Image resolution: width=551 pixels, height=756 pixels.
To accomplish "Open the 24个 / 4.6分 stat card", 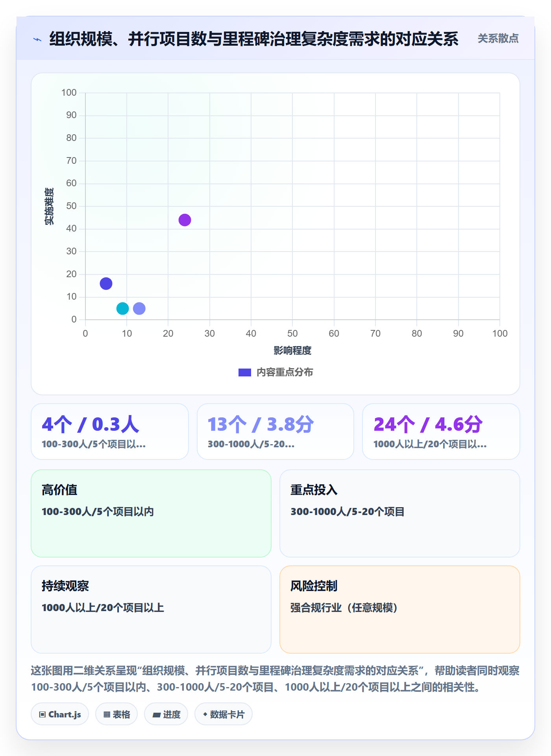I will pyautogui.click(x=441, y=432).
